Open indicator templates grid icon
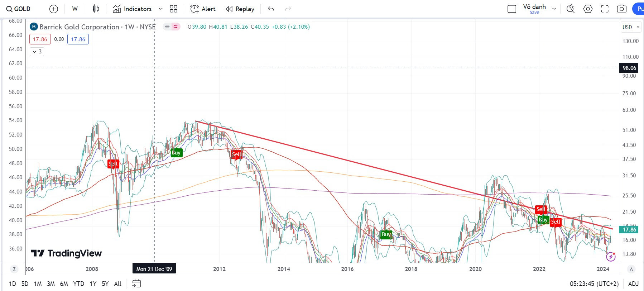 pos(174,9)
